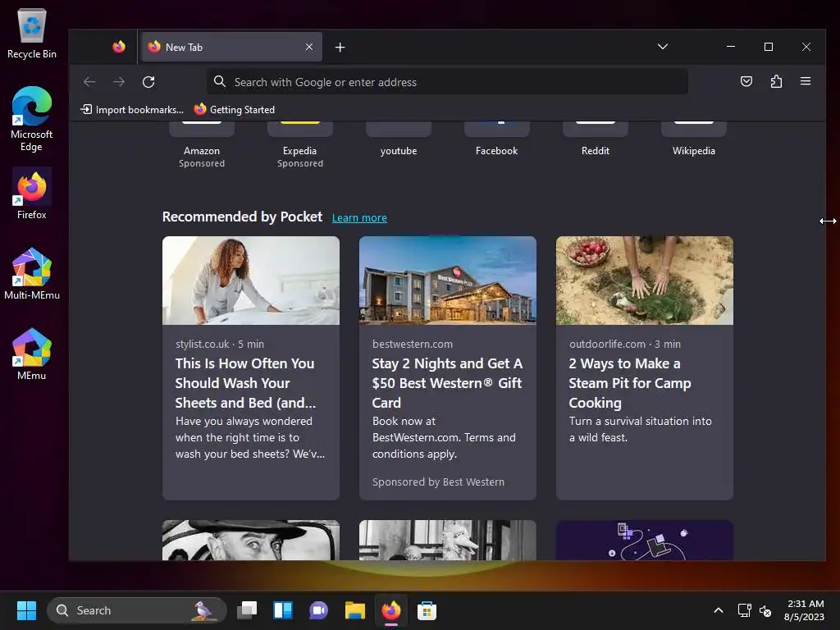Viewport: 840px width, 630px height.
Task: Open the Facebook shortcut tile
Action: coord(496,140)
